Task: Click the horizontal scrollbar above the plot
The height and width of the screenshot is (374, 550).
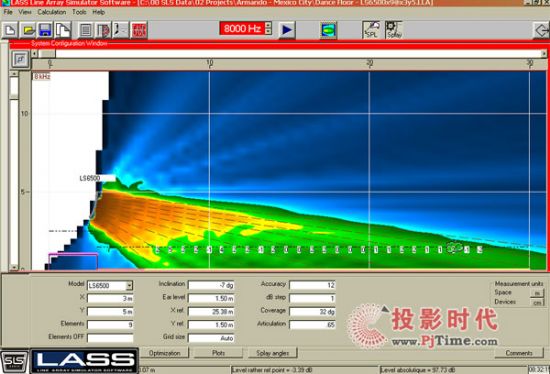Action: pyautogui.click(x=289, y=54)
